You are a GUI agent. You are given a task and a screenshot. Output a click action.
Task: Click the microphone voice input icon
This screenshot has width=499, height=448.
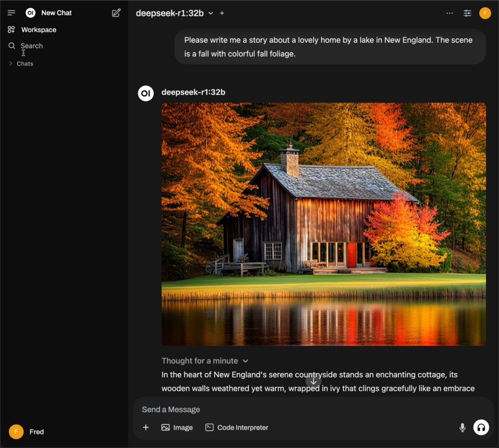(x=462, y=428)
